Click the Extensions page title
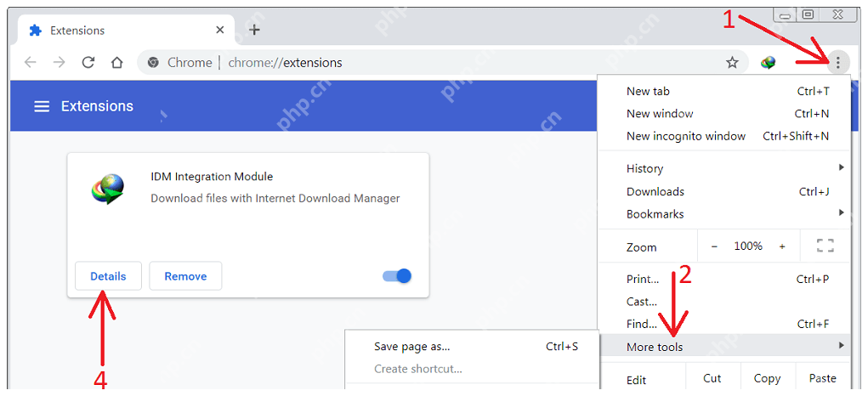 [98, 106]
